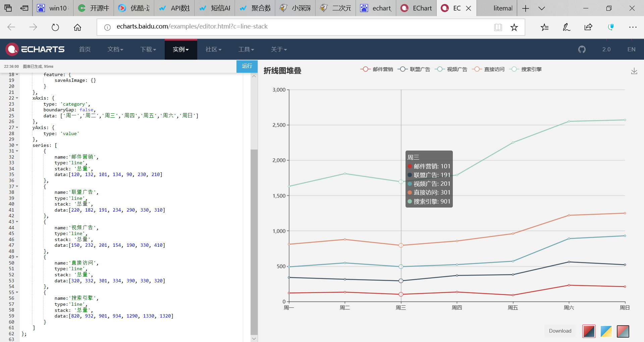Click the chart download icon above the chart
The height and width of the screenshot is (342, 644).
point(634,71)
